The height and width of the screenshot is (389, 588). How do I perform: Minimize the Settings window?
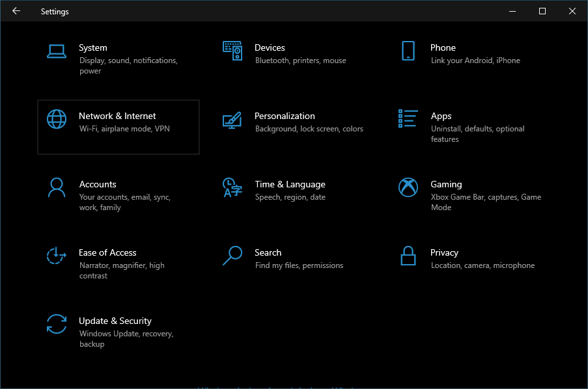pyautogui.click(x=512, y=11)
